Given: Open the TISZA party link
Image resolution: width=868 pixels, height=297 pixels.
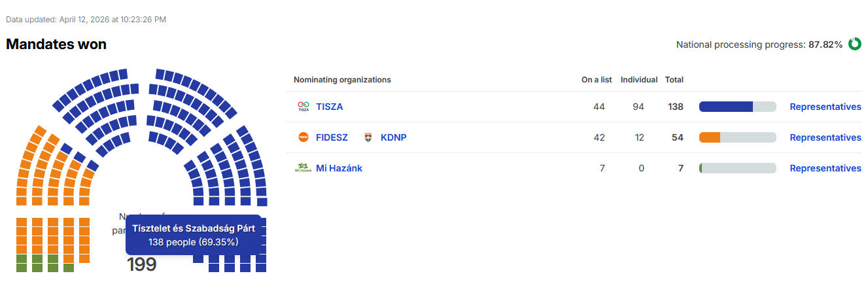Looking at the screenshot, I should [x=330, y=107].
